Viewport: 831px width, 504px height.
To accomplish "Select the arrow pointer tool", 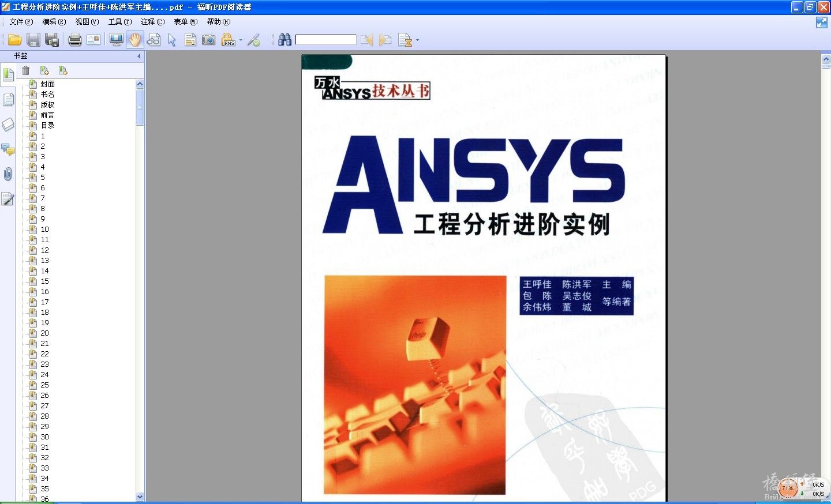I will [172, 40].
